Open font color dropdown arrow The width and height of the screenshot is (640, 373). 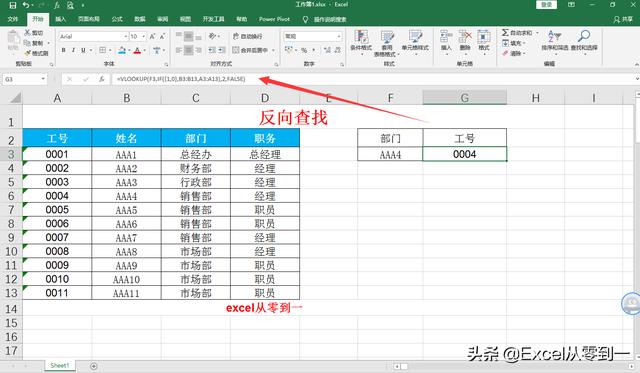144,50
